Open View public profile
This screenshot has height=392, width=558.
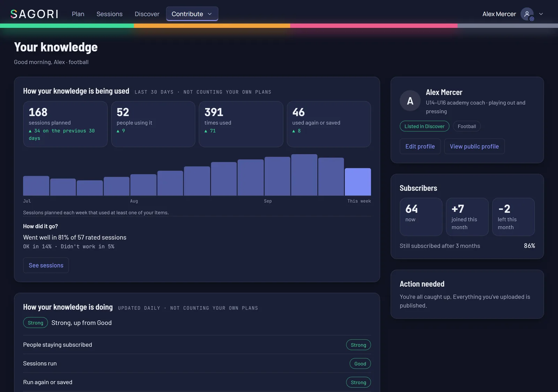coord(474,146)
